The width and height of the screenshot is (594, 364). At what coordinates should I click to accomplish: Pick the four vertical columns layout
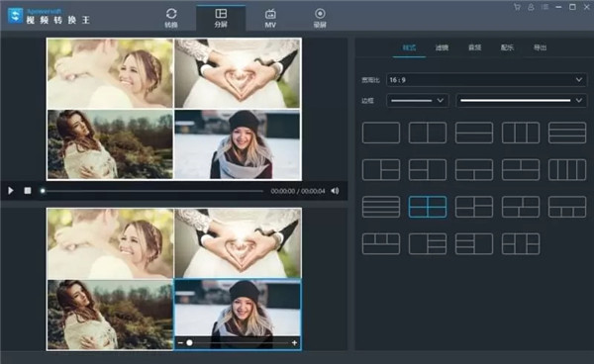(x=567, y=169)
